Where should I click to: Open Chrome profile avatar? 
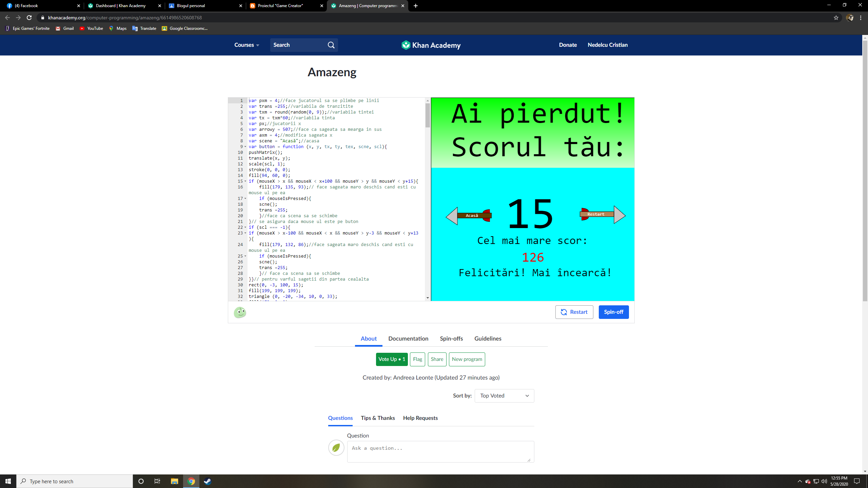pyautogui.click(x=849, y=18)
